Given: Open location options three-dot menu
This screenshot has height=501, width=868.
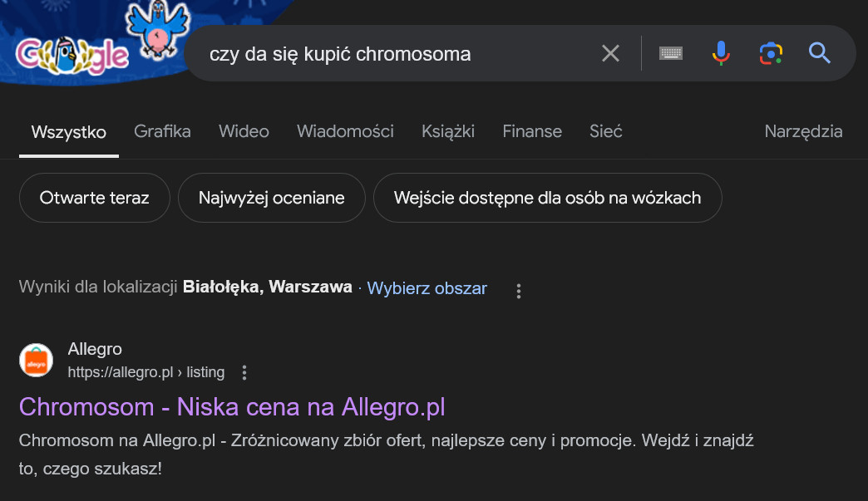Looking at the screenshot, I should click(x=519, y=291).
